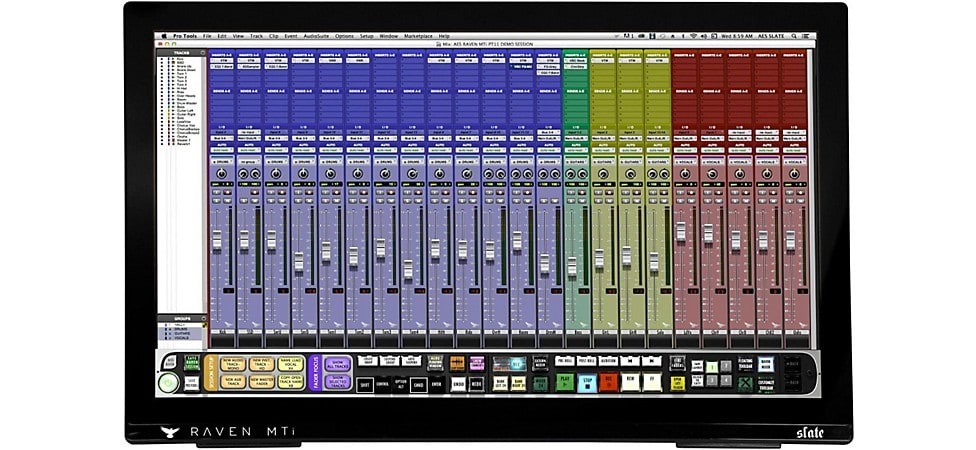Click the UNDO button
The image size is (976, 450).
coord(458,384)
